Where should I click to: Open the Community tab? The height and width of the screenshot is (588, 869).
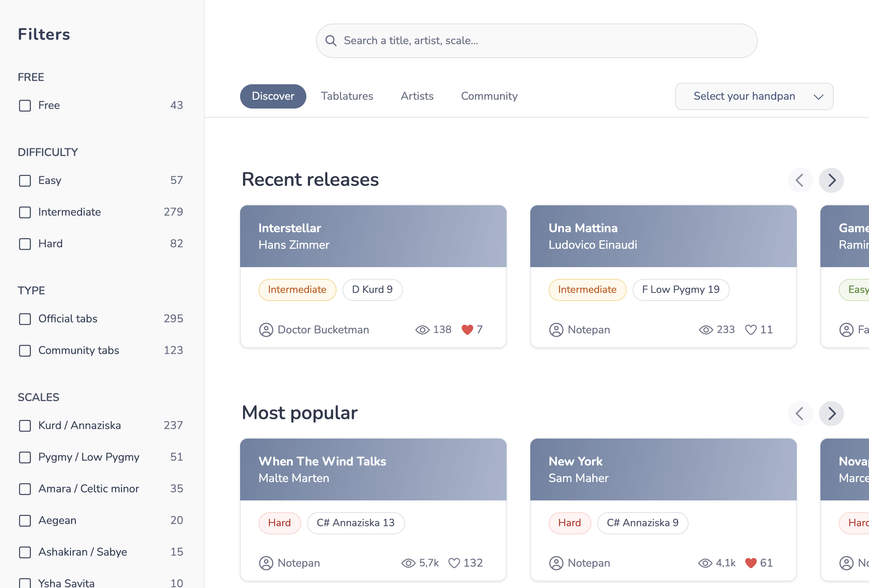(x=489, y=96)
